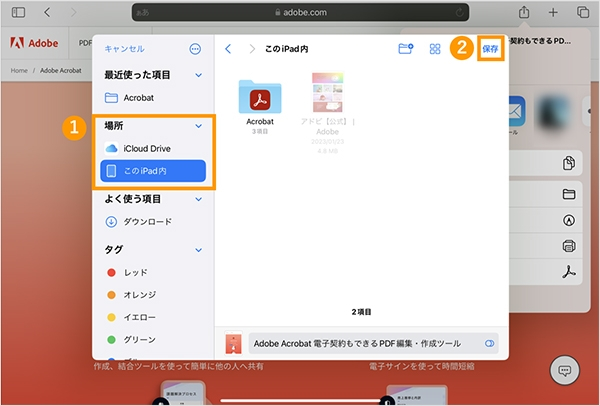600x406 pixels.
Task: Tap the Acrobat icon in share sheet
Action: point(569,272)
